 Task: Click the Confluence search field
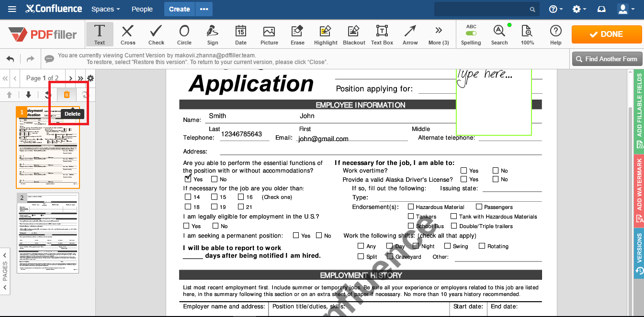tap(486, 9)
